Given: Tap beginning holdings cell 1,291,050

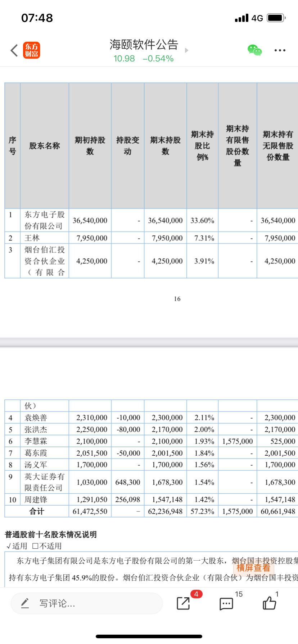Looking at the screenshot, I should point(92,500).
